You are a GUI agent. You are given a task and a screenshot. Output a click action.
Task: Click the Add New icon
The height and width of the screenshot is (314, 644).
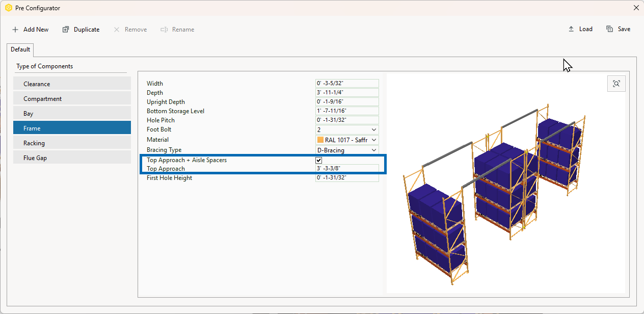[x=15, y=29]
